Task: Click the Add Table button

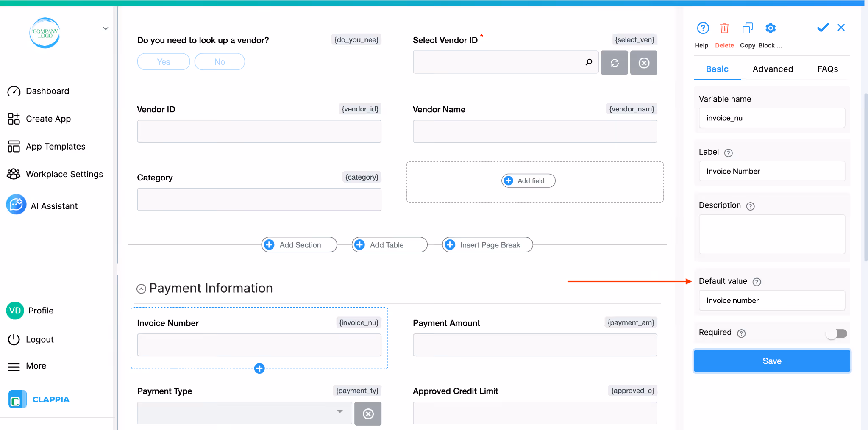Action: pos(389,245)
